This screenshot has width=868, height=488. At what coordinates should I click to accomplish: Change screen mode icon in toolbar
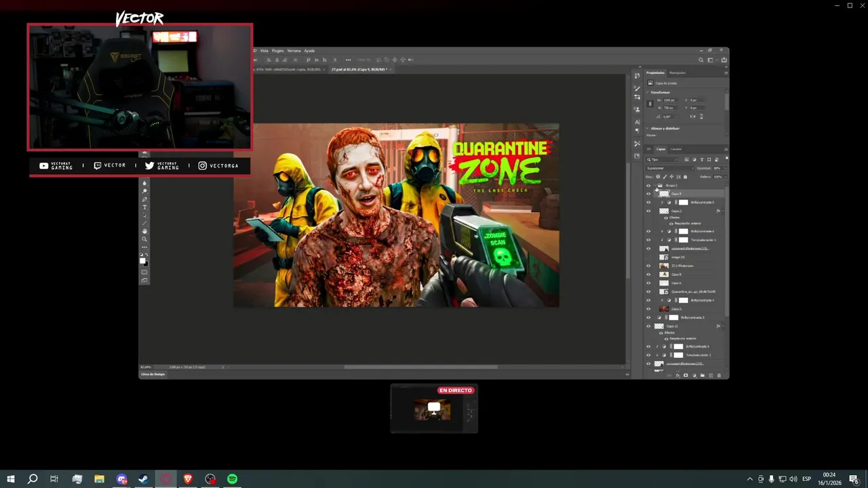pos(144,280)
